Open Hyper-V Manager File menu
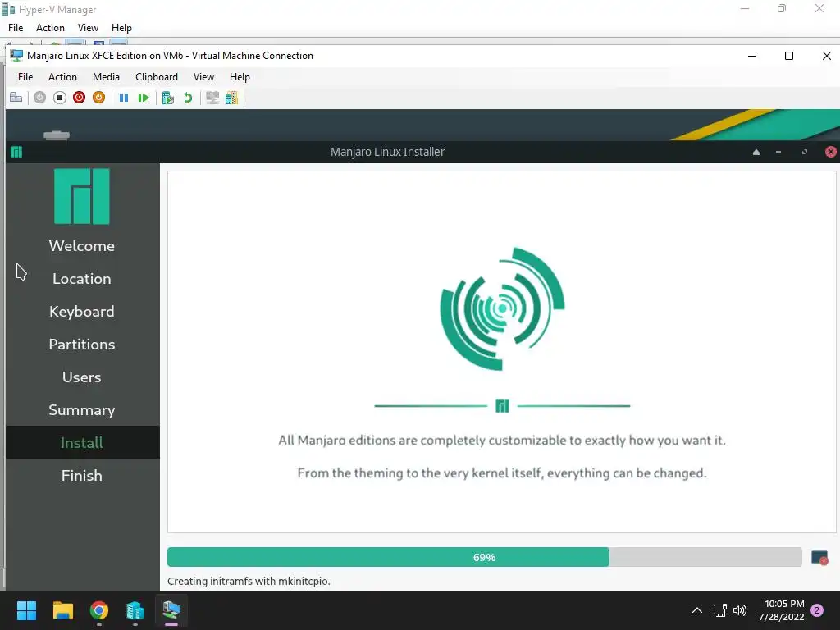Viewport: 840px width, 630px height. (x=16, y=28)
